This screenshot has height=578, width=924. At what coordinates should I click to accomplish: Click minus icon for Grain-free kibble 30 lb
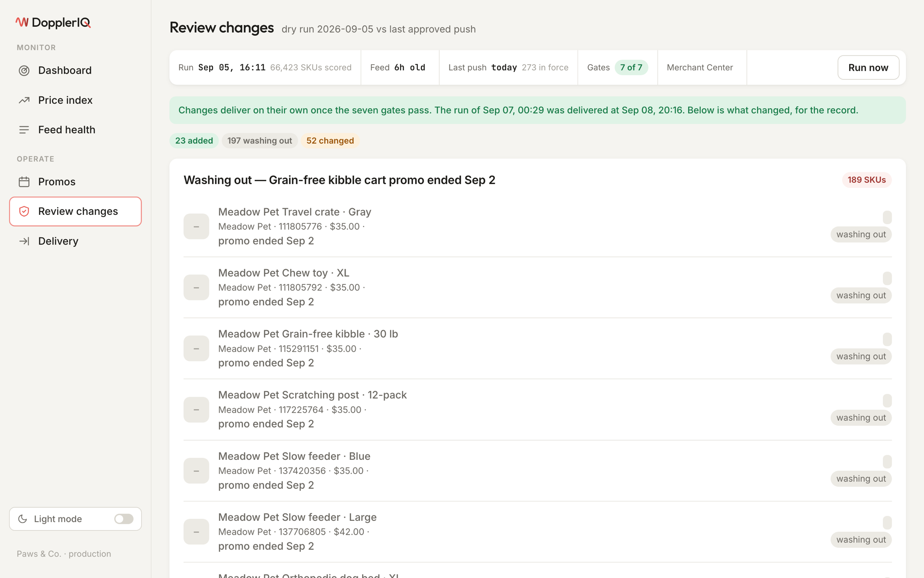196,348
